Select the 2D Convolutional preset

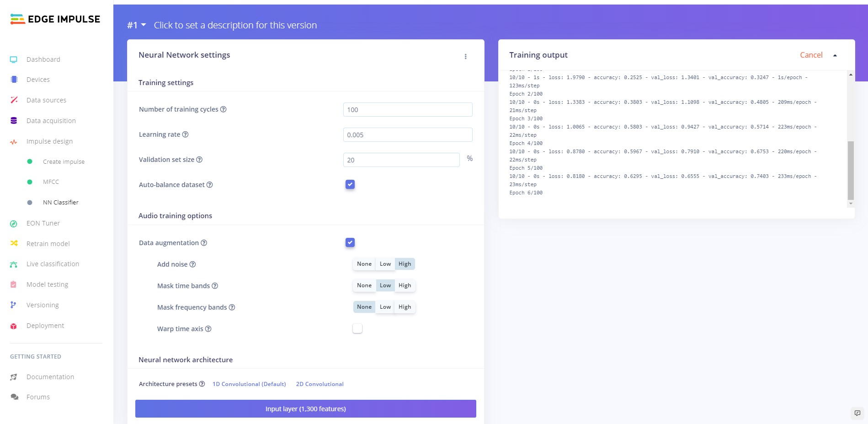(320, 384)
